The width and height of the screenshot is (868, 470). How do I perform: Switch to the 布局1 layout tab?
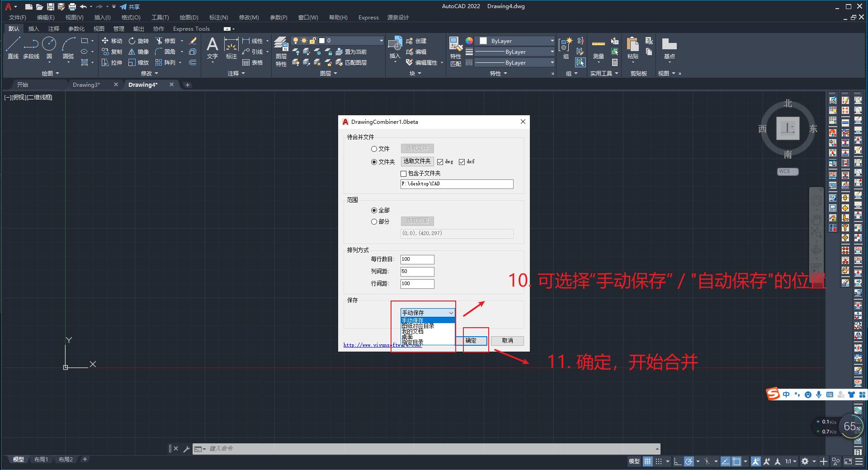[x=41, y=459]
